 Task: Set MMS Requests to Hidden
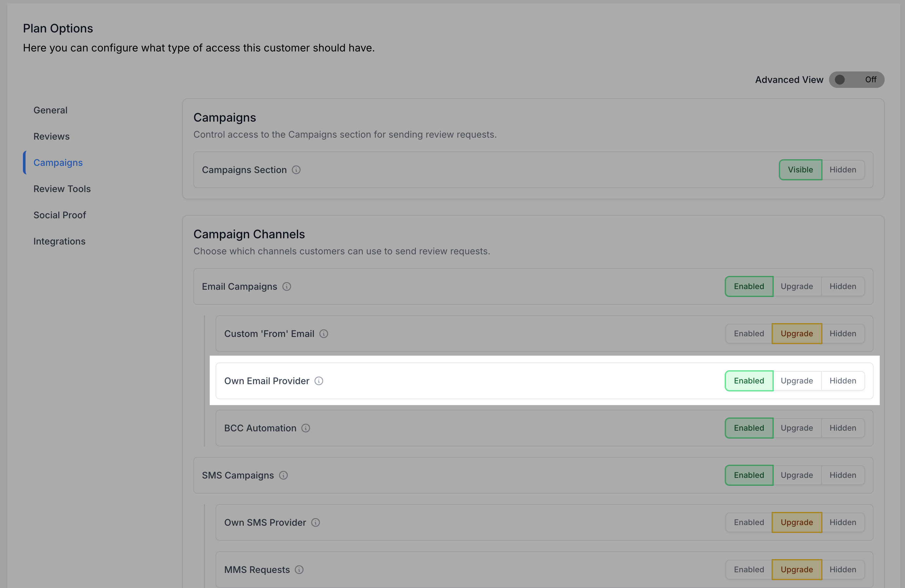click(842, 569)
